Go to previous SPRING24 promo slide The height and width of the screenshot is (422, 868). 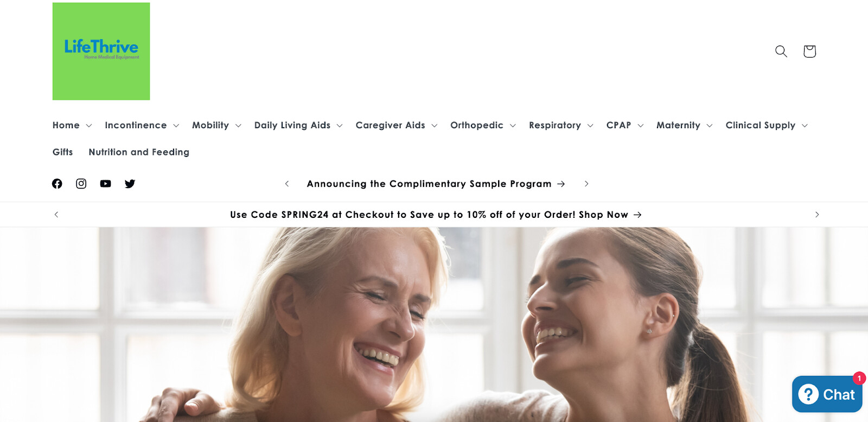point(56,215)
